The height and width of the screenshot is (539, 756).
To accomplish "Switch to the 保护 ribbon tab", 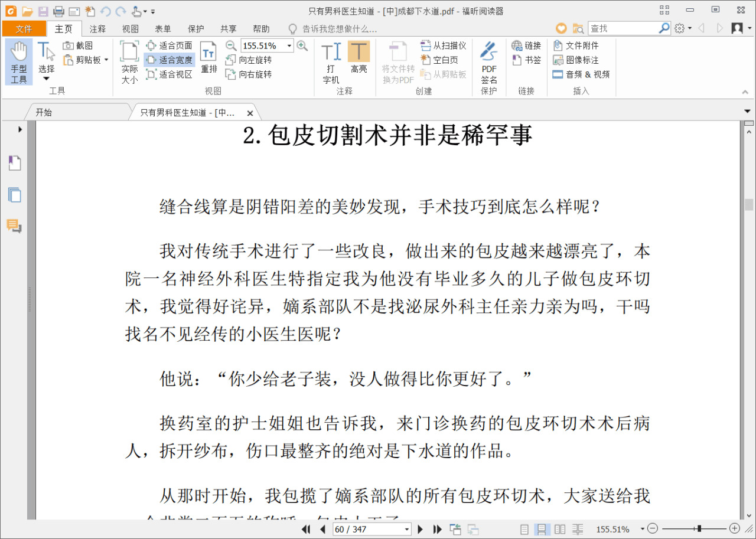I will tap(195, 28).
